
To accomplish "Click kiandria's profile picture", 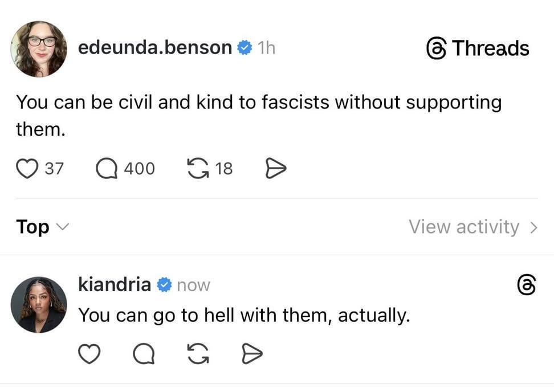I will tap(39, 305).
